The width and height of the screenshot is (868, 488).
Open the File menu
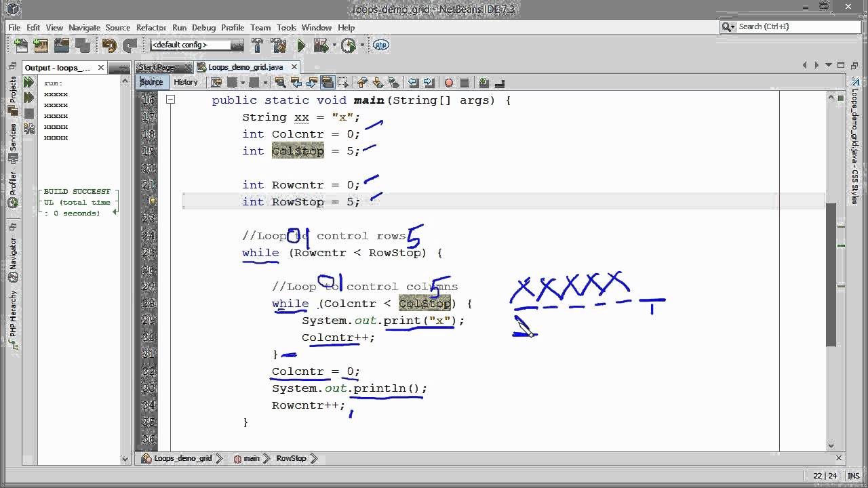pos(14,28)
